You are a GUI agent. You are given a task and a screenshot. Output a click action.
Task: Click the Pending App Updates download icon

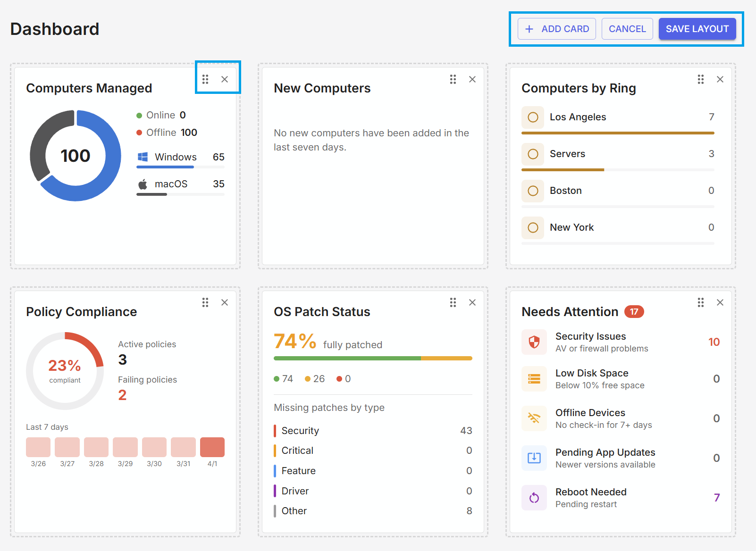534,458
